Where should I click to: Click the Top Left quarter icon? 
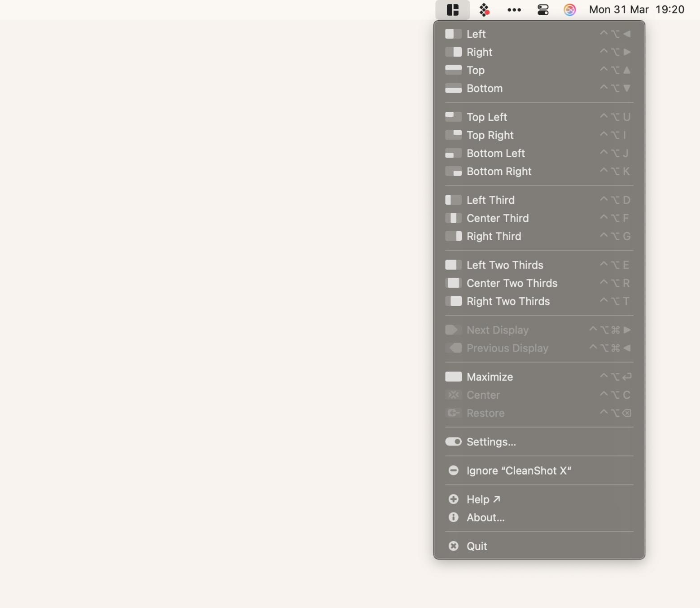pyautogui.click(x=453, y=117)
